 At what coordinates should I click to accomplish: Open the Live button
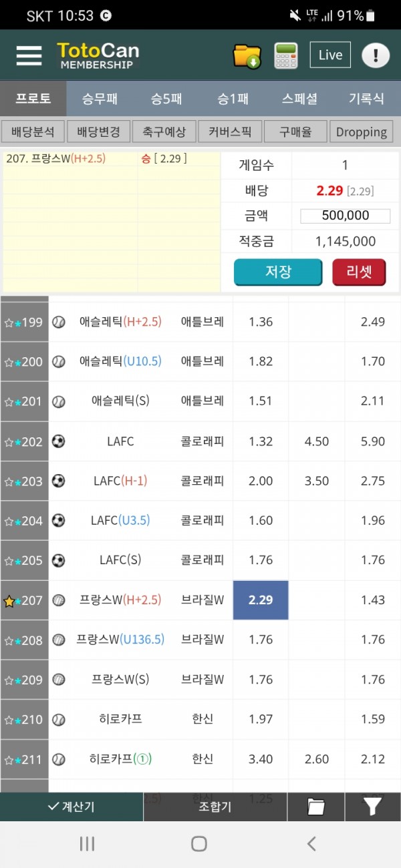330,55
